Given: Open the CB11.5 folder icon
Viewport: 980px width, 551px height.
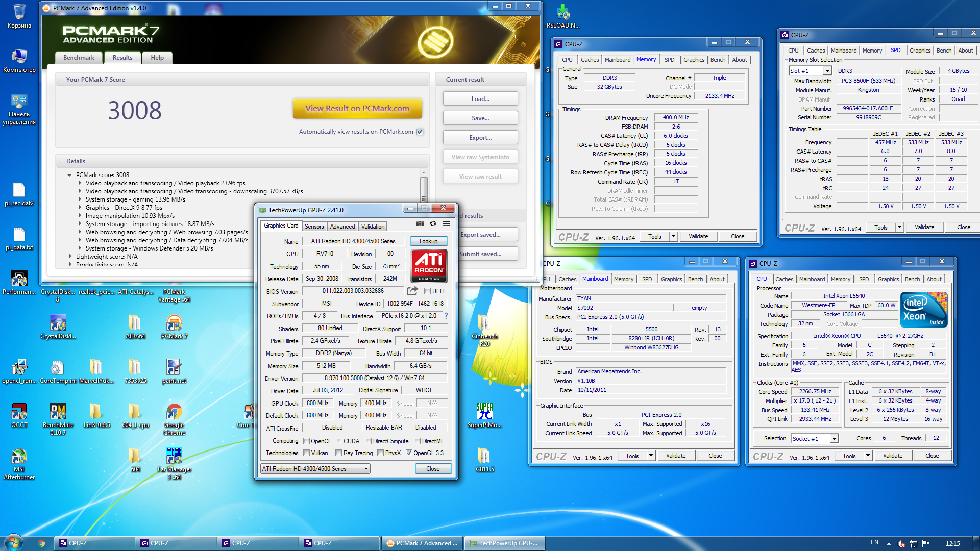Looking at the screenshot, I should (x=484, y=460).
